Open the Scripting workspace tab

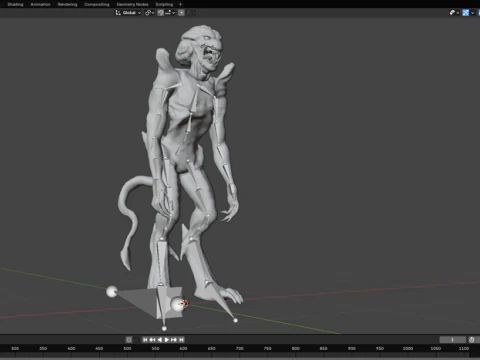point(164,4)
